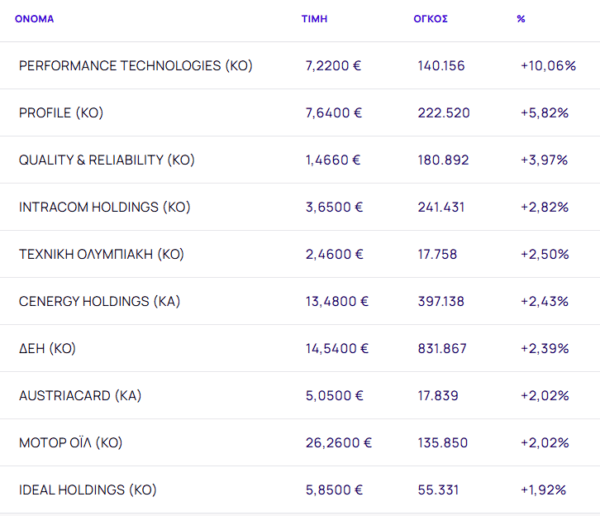This screenshot has height=516, width=600.
Task: Select the PROFILE (ΚΟ) stock name
Action: [x=59, y=113]
